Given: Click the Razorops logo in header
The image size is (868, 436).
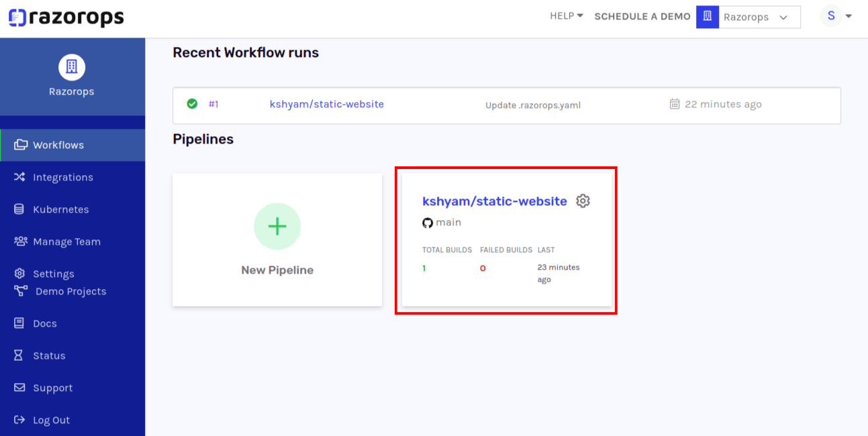Looking at the screenshot, I should click(x=66, y=17).
